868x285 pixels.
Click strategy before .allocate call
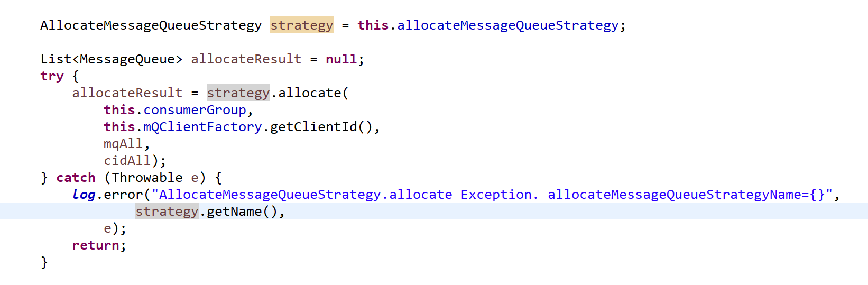pyautogui.click(x=238, y=93)
